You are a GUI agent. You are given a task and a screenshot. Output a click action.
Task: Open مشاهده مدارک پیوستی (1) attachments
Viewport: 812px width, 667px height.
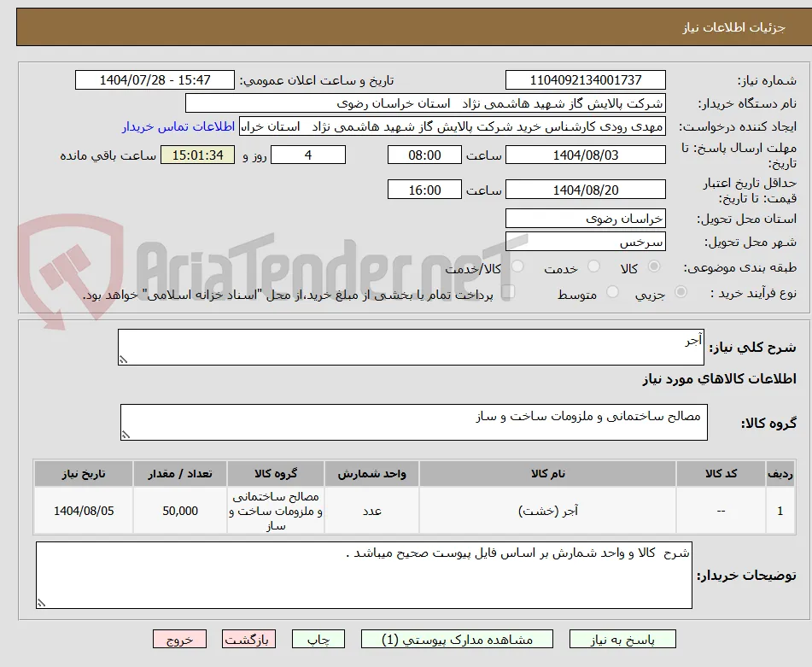click(x=457, y=639)
